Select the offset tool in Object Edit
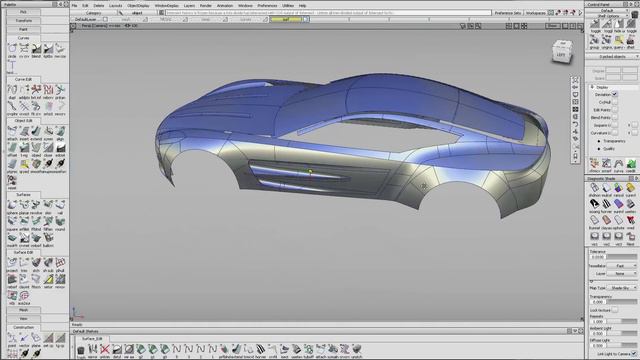The image size is (640, 360). (12, 148)
